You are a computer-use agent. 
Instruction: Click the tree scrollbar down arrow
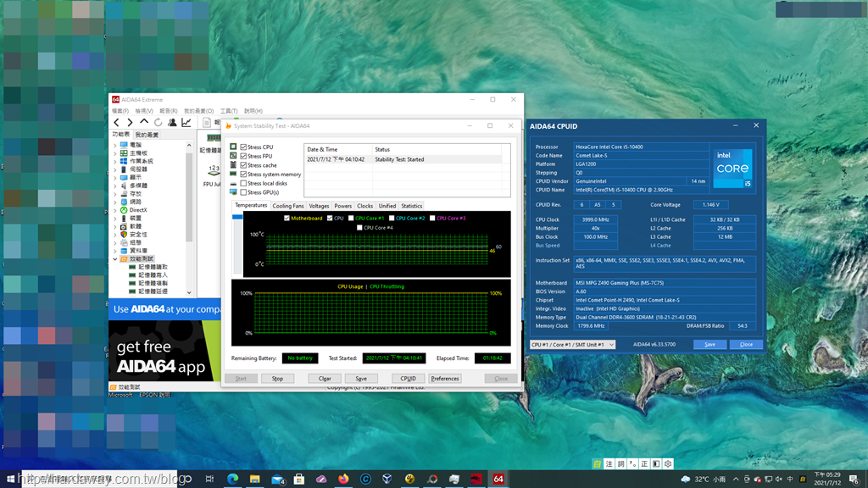[189, 292]
